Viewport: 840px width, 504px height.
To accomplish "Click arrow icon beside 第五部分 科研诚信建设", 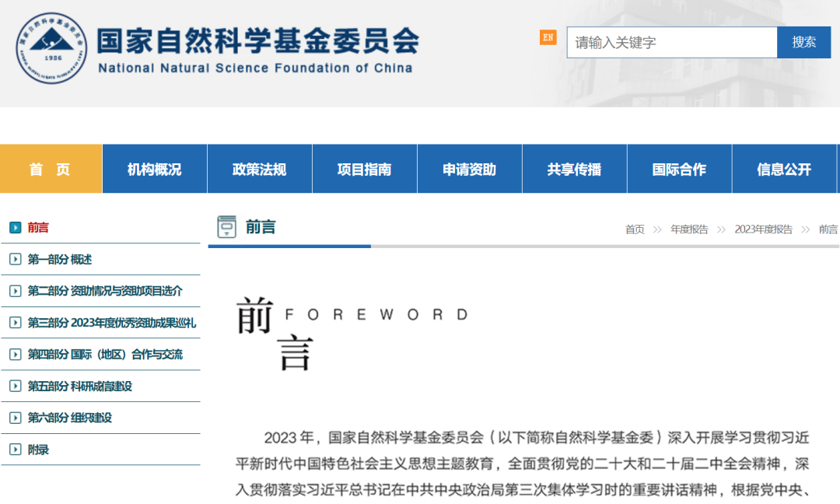I will click(15, 386).
